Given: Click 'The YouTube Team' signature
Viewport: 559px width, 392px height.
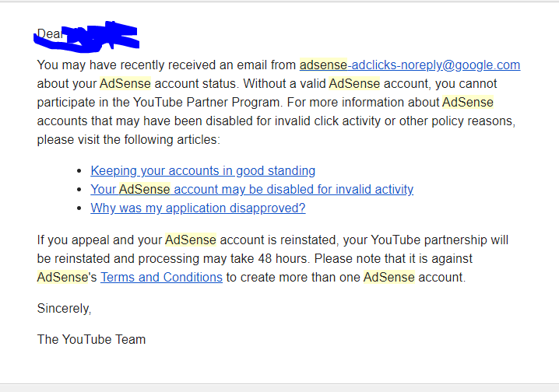Looking at the screenshot, I should click(x=91, y=339).
